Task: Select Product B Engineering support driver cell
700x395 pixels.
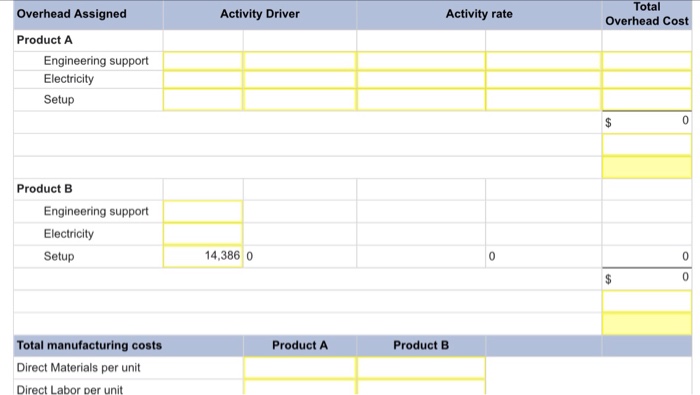Action: pos(203,211)
